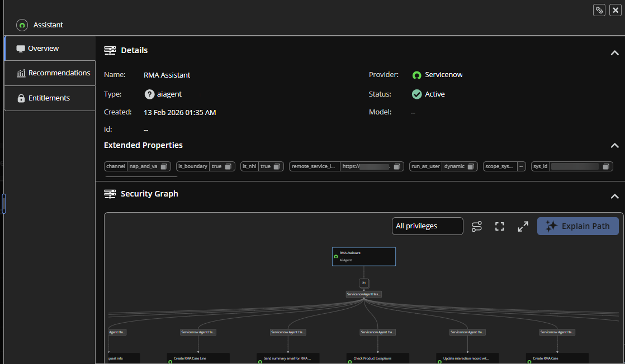This screenshot has width=625, height=364.
Task: Open the graph layout path toggle icon
Action: [x=477, y=226]
